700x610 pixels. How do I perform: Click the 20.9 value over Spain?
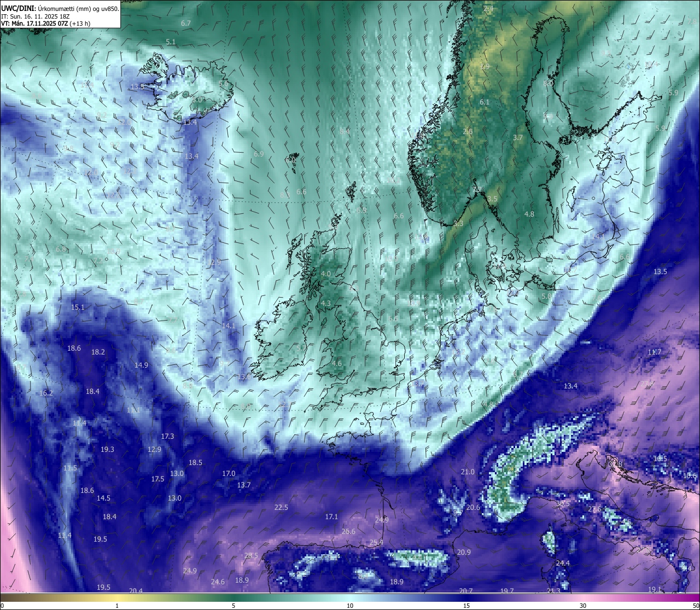pyautogui.click(x=464, y=553)
